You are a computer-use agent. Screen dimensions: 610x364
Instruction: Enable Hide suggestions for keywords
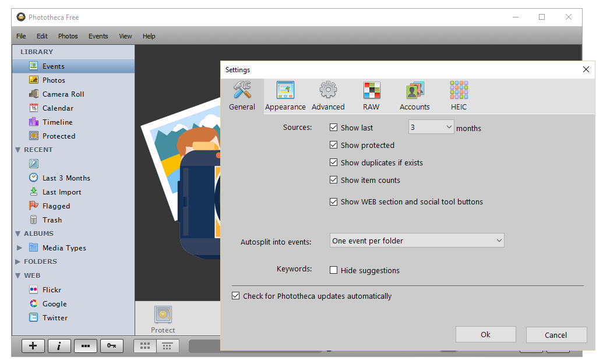(x=333, y=270)
